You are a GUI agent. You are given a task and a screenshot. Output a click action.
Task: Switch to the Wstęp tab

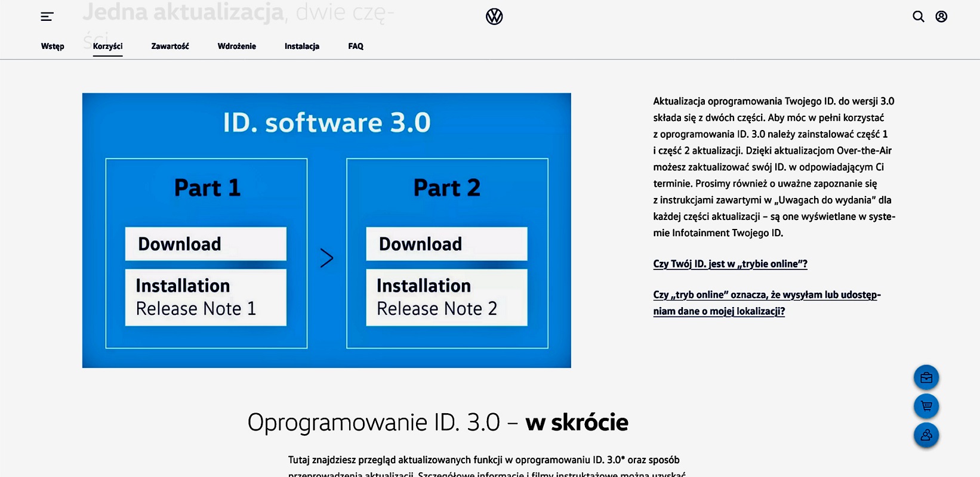pos(53,47)
